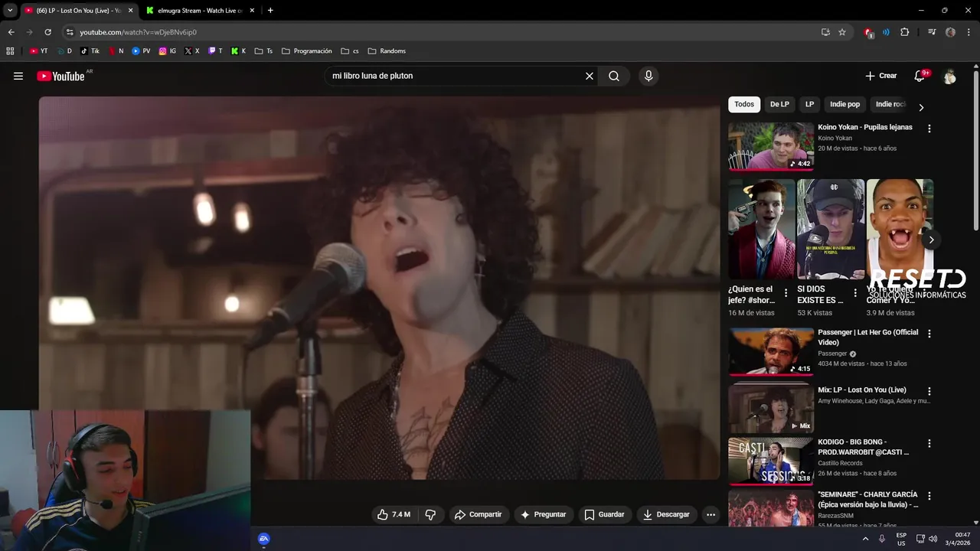Select the Todos filter chip

pyautogui.click(x=744, y=104)
